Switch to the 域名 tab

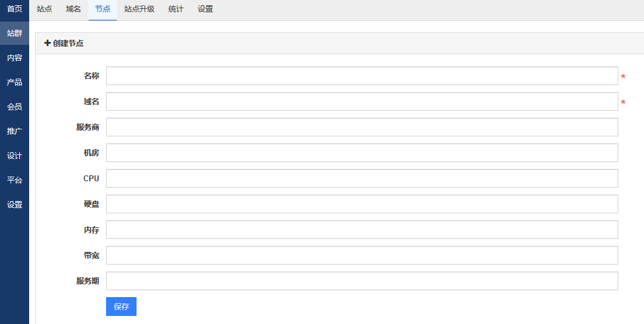73,9
